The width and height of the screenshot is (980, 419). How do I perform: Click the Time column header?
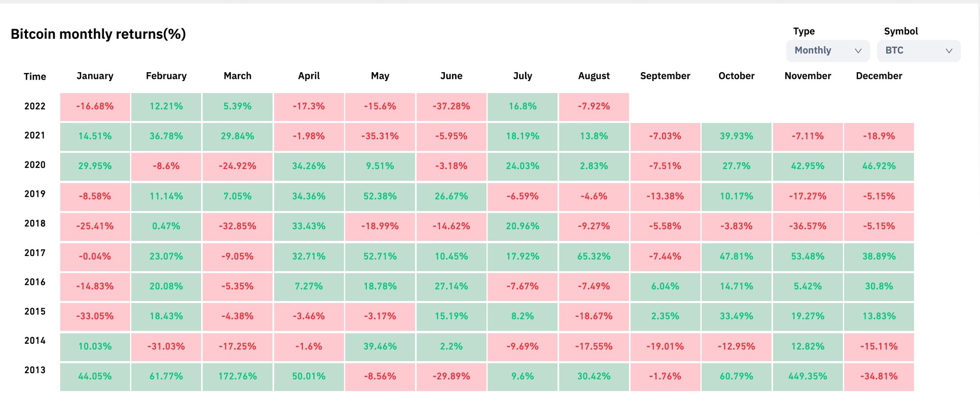pyautogui.click(x=35, y=77)
